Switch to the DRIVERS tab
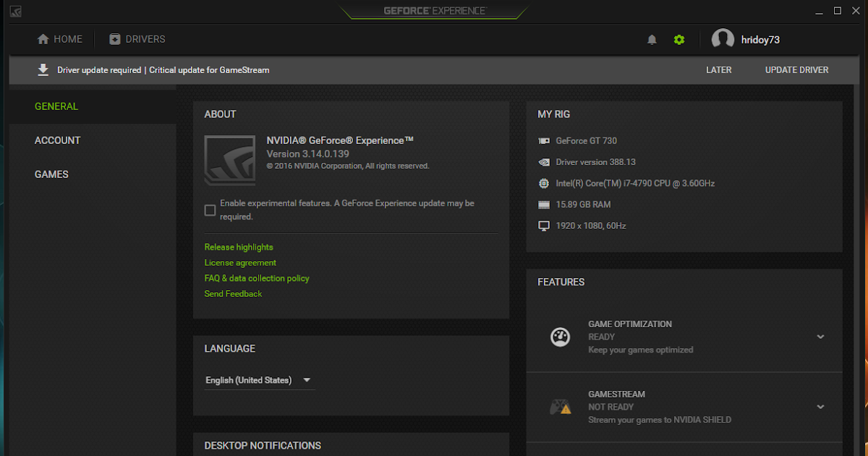 coord(137,39)
